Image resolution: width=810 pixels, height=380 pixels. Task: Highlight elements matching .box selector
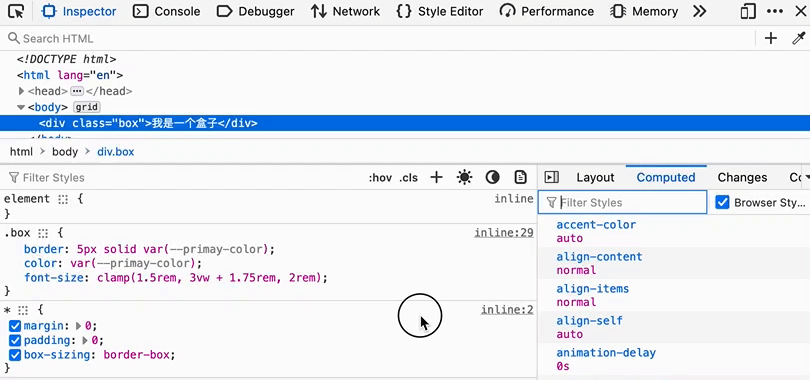pyautogui.click(x=43, y=233)
